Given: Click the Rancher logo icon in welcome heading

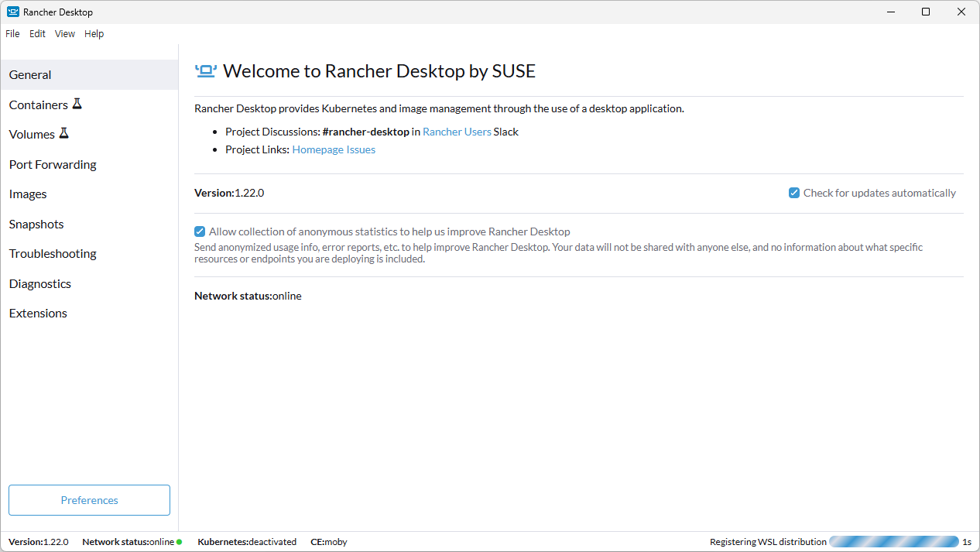Looking at the screenshot, I should pyautogui.click(x=206, y=71).
